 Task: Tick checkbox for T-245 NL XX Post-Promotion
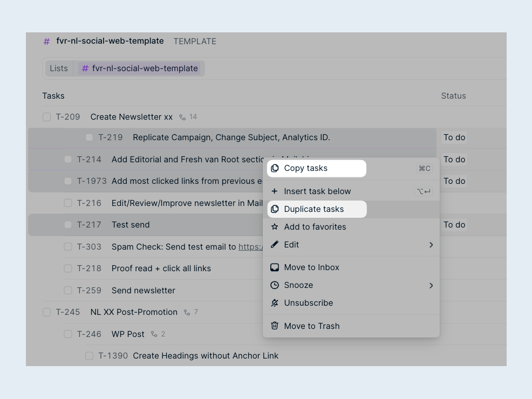click(x=47, y=312)
